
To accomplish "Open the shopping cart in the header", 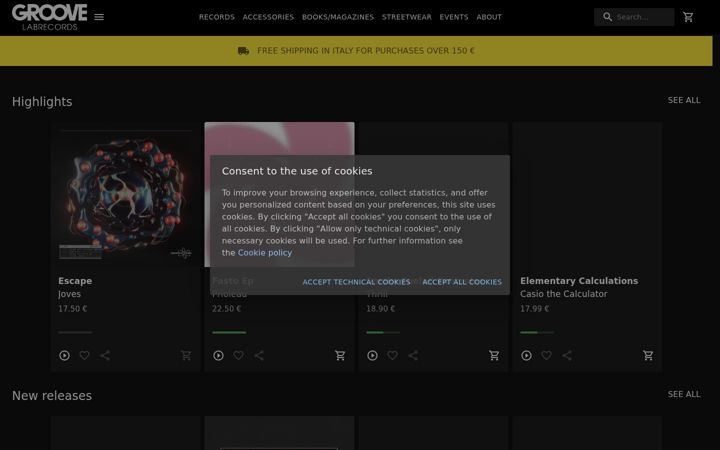I will pyautogui.click(x=688, y=17).
